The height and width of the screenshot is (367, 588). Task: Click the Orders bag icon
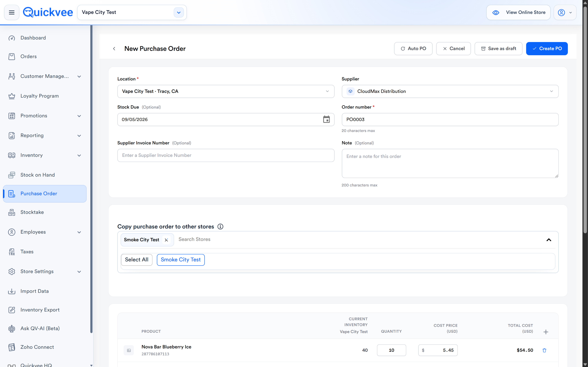click(12, 57)
